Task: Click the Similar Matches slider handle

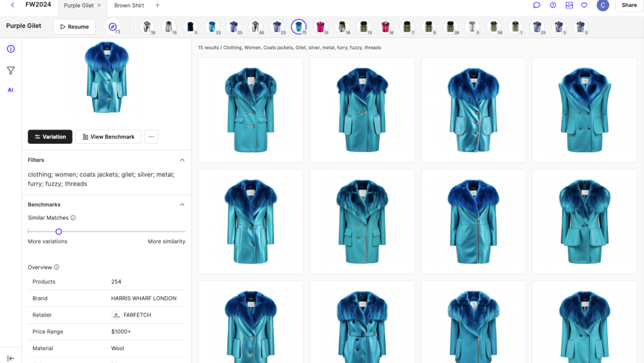Action: (x=59, y=232)
